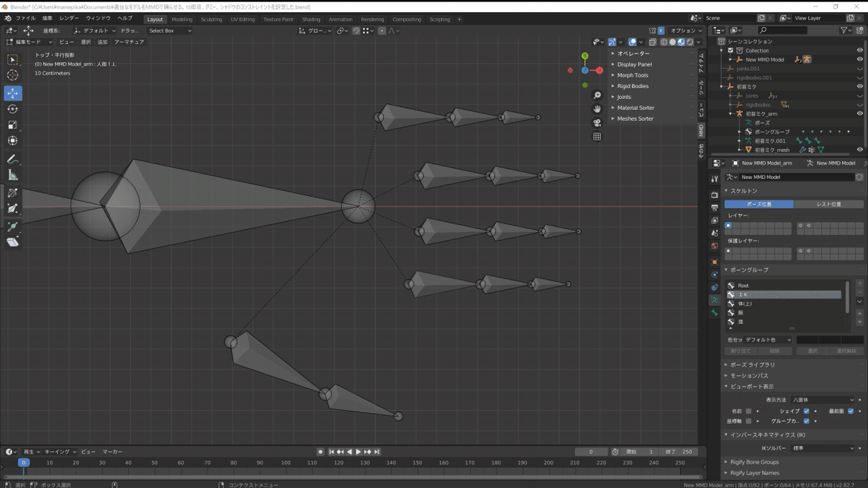Toggle visibility of 初音ミク_arm
Viewport: 868px width, 488px height.
(860, 114)
